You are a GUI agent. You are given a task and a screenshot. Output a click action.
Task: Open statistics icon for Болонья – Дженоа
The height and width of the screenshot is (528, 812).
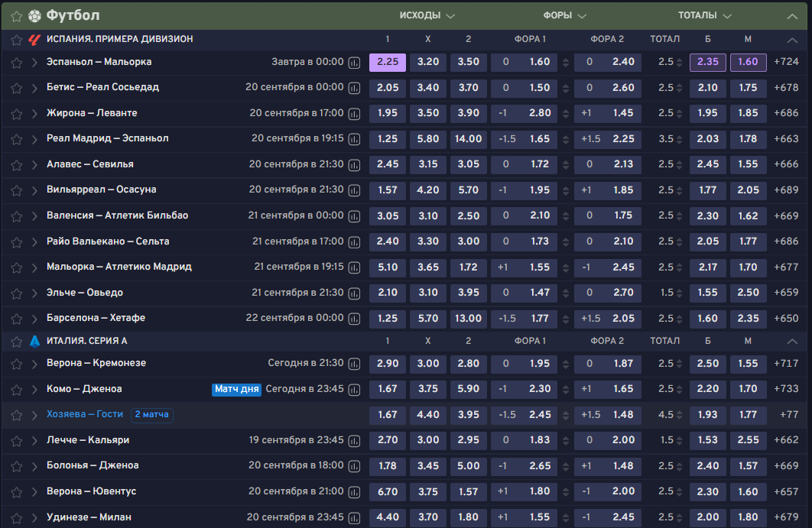[x=354, y=467]
